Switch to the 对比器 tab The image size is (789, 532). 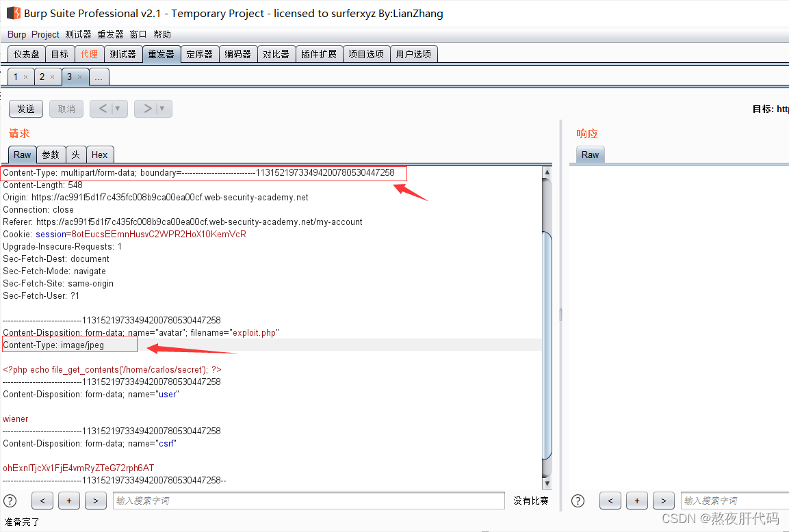[276, 54]
